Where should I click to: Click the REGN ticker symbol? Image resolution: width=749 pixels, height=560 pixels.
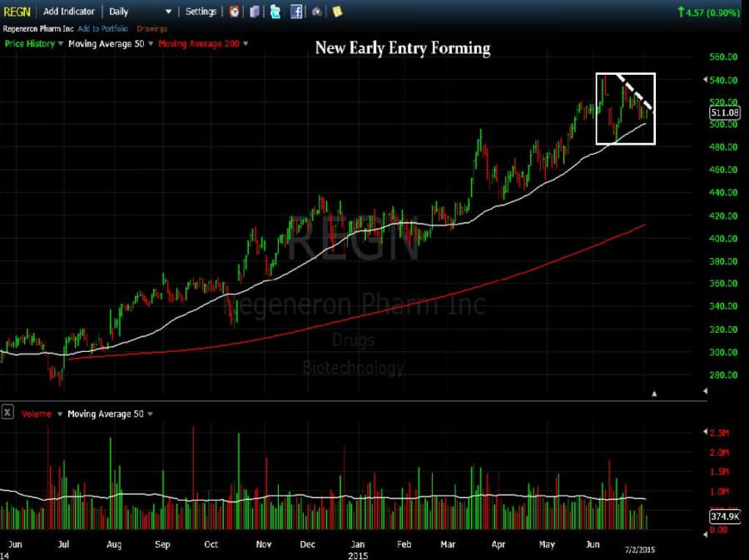[x=17, y=12]
